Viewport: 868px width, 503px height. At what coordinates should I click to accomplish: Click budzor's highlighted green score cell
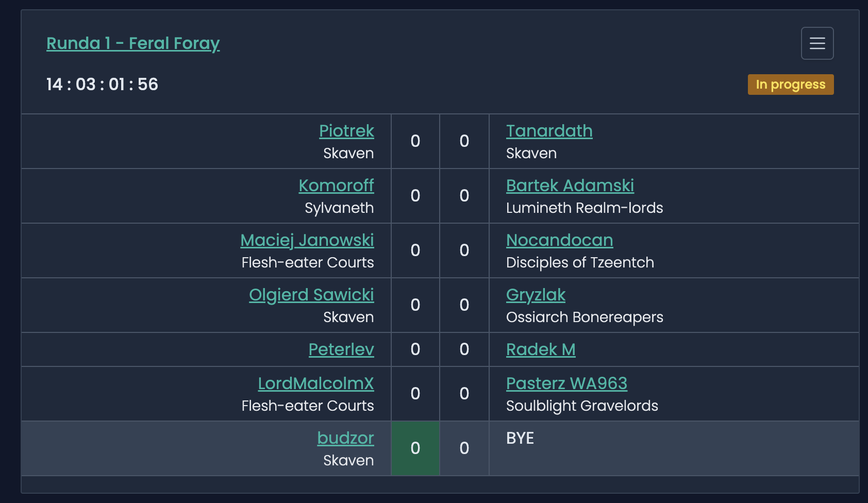[415, 448]
